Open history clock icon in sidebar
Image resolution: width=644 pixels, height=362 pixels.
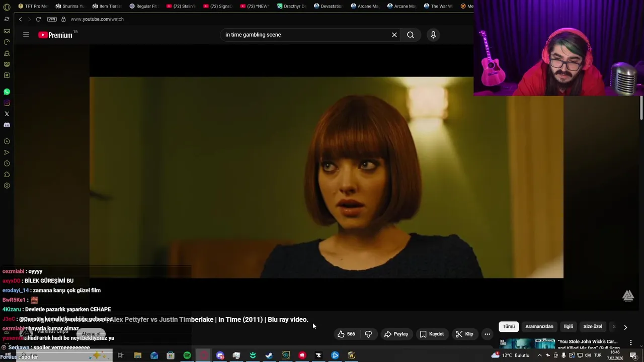pos(7,163)
